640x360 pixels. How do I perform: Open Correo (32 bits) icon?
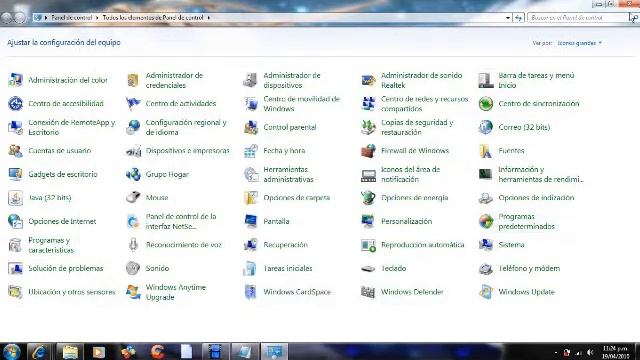(486, 127)
